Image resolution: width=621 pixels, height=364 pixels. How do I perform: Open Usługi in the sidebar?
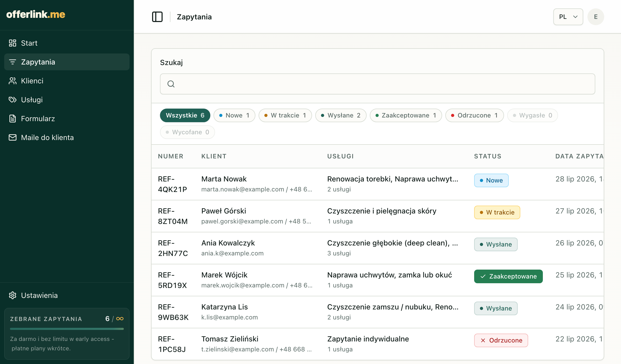click(x=67, y=100)
